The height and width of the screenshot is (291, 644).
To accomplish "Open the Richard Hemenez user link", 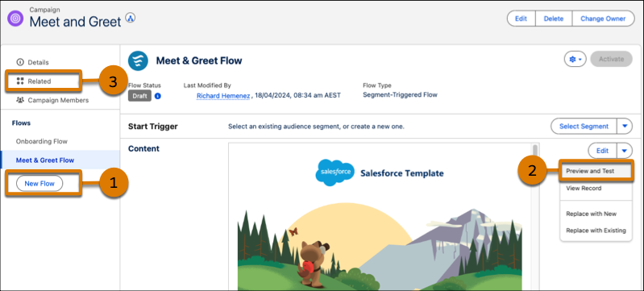I will [x=223, y=95].
